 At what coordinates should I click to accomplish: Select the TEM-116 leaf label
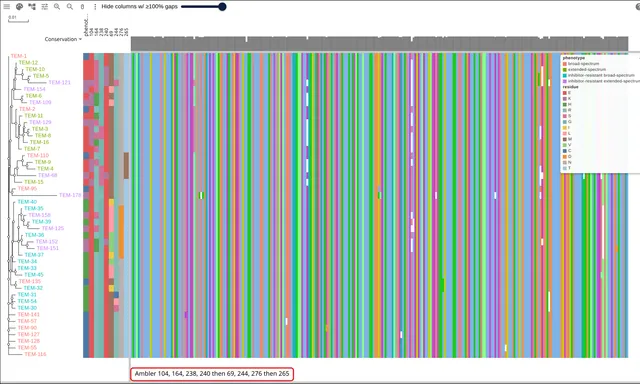(35, 354)
